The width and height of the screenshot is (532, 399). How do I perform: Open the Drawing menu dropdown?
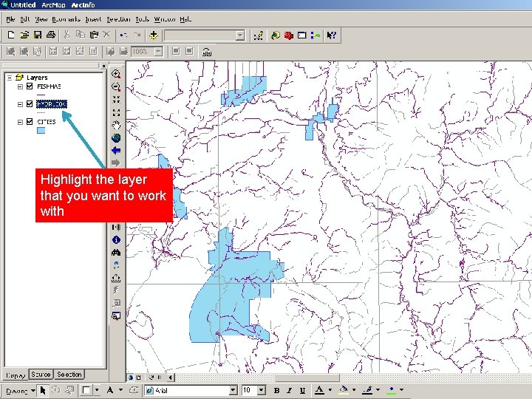(x=20, y=391)
